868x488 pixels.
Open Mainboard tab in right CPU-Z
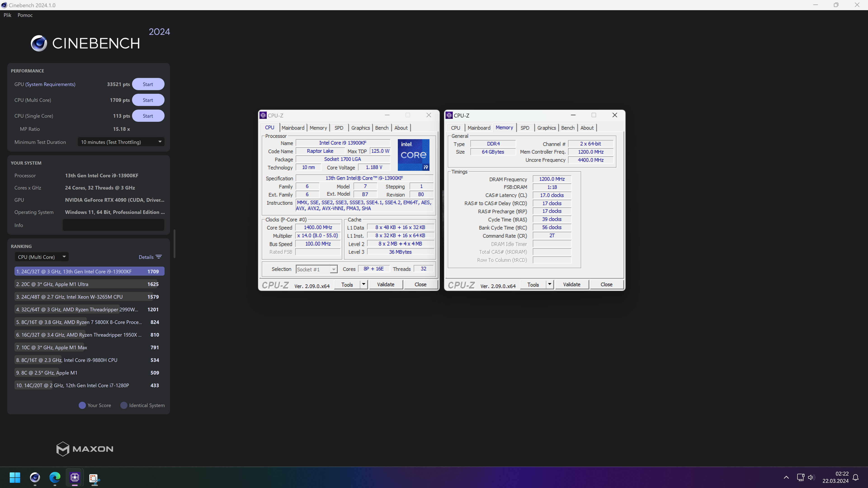[x=479, y=128]
